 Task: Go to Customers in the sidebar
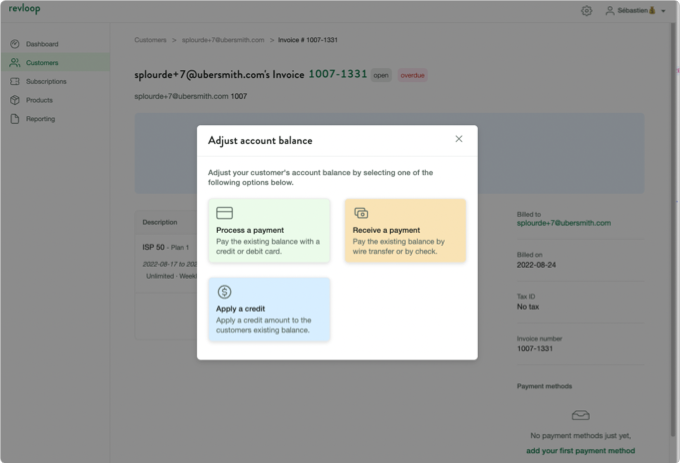tap(42, 62)
